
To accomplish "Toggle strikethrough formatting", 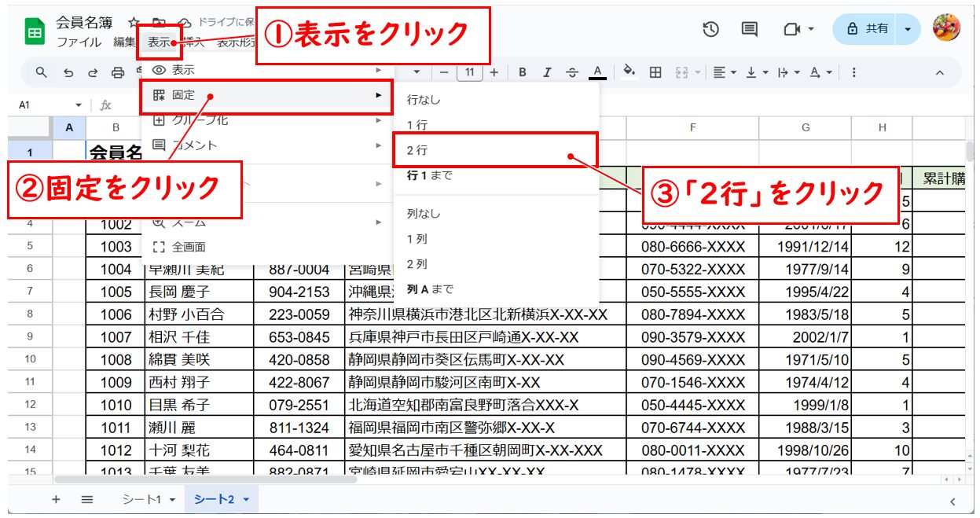I will coord(571,72).
